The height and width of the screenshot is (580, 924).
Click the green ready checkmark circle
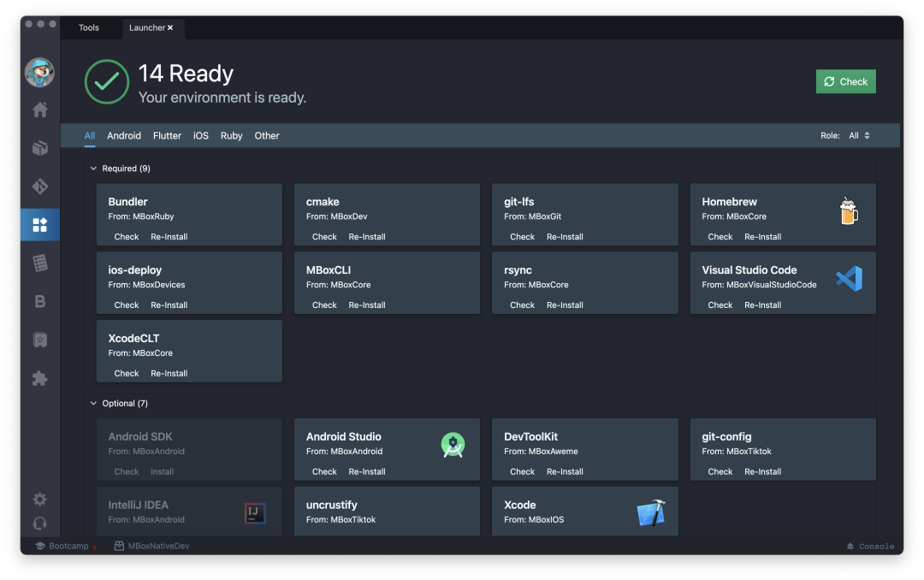pyautogui.click(x=107, y=82)
